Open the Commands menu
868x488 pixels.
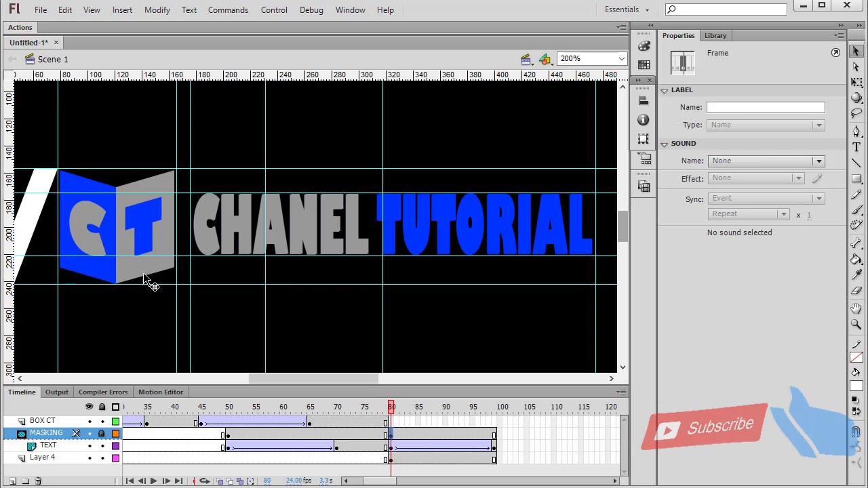(x=228, y=9)
